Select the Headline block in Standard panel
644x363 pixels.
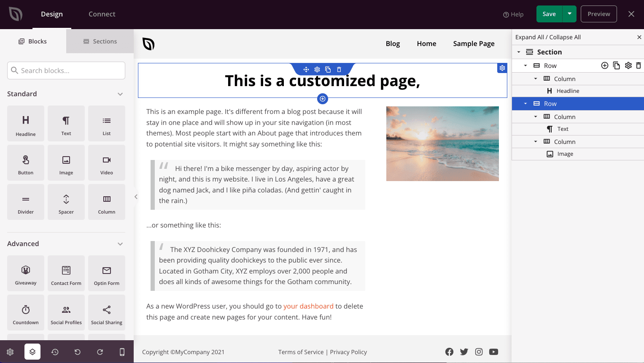26,123
